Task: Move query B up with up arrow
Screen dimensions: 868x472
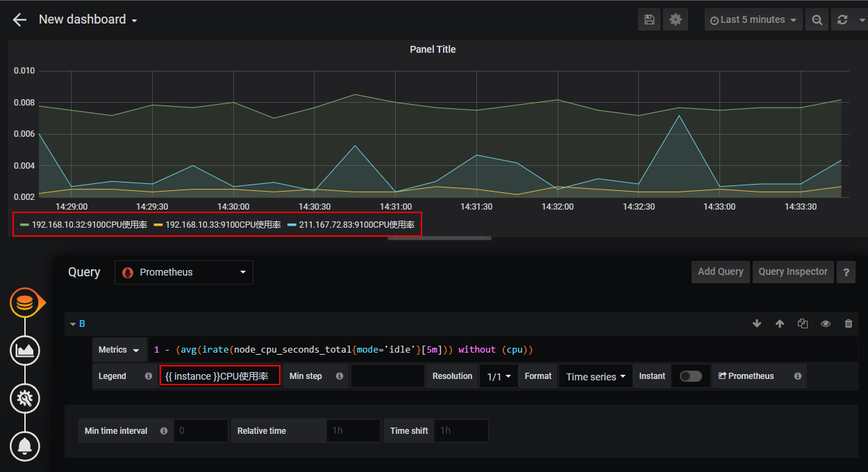Action: (x=780, y=323)
